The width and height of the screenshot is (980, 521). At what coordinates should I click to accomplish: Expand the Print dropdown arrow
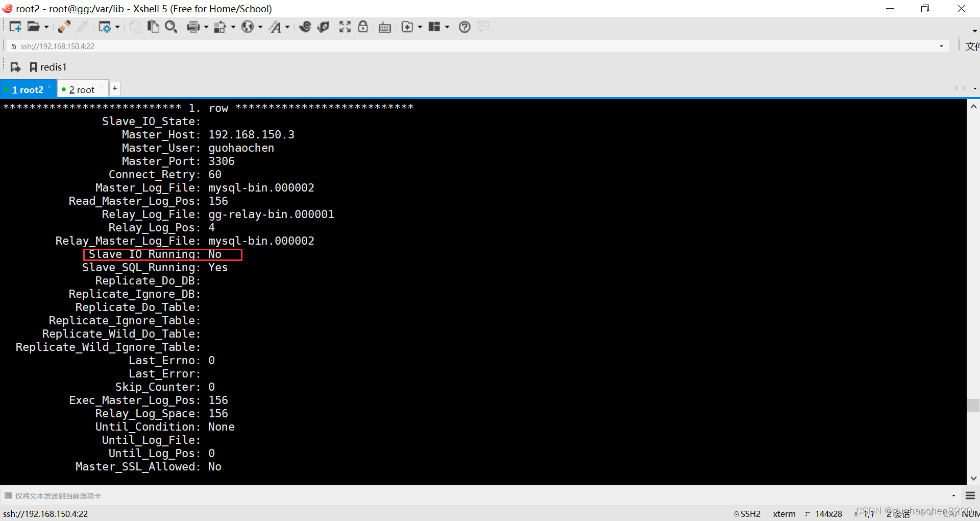tap(206, 27)
